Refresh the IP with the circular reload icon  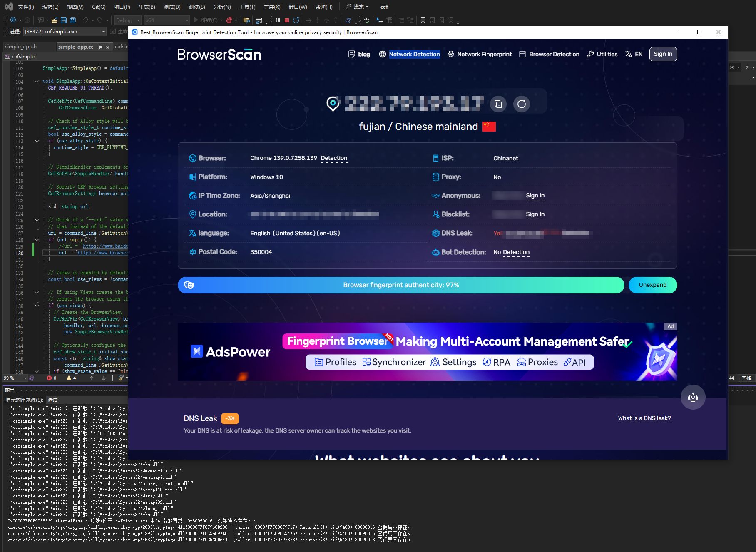(x=522, y=104)
